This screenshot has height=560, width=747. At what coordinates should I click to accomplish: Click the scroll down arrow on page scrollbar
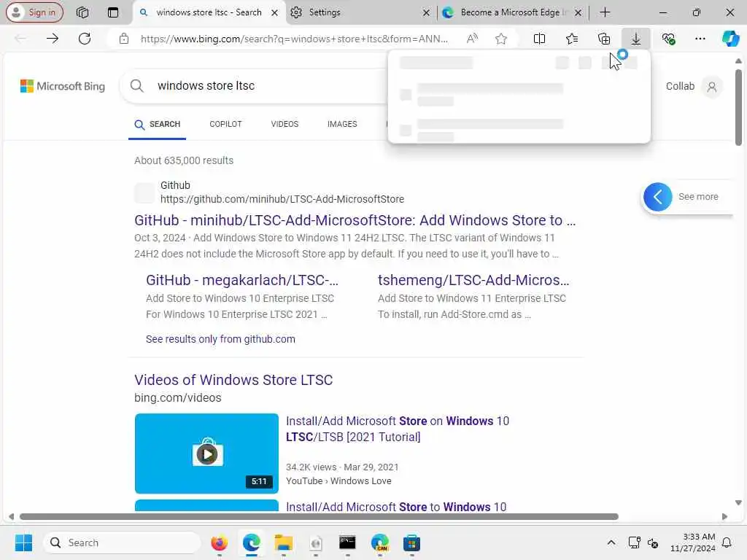(738, 503)
